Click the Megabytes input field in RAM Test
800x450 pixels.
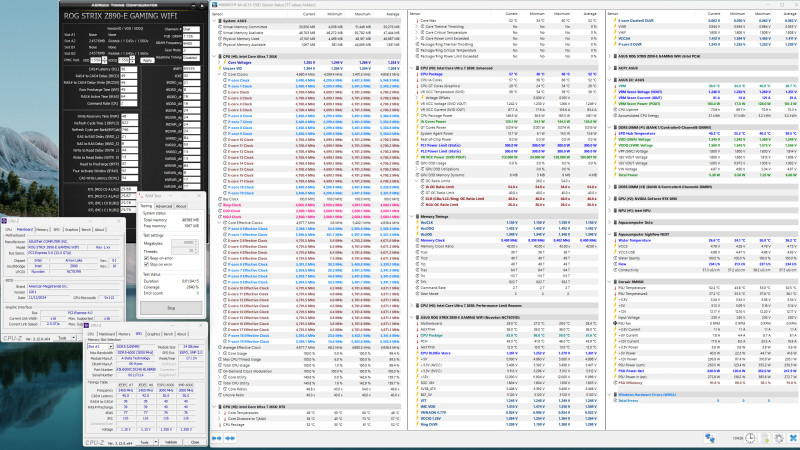[184, 243]
